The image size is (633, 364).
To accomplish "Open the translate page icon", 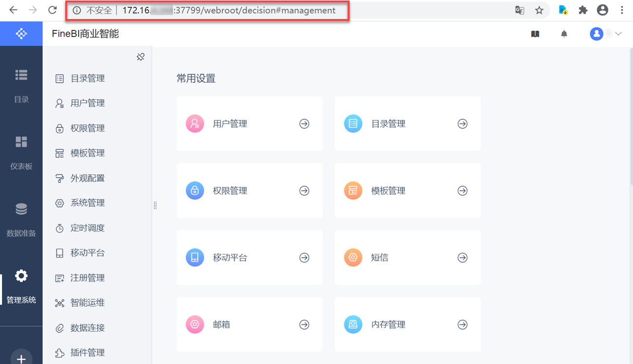I will [x=520, y=10].
